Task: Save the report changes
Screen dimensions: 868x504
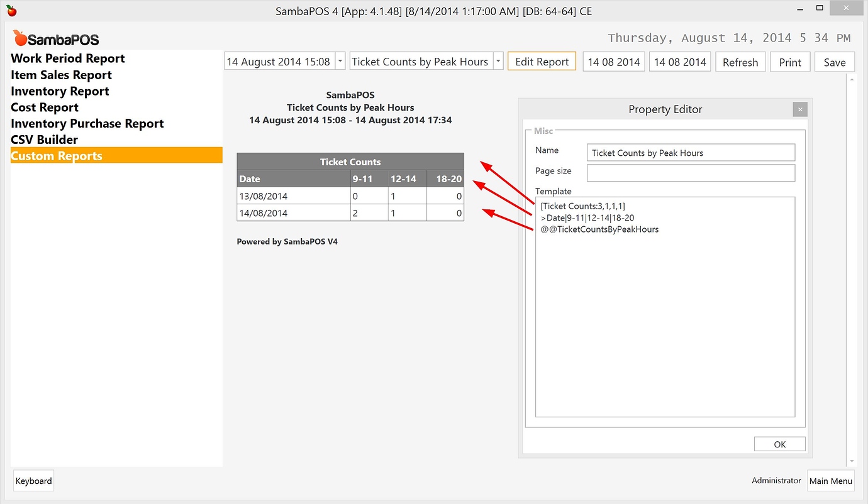Action: 834,62
